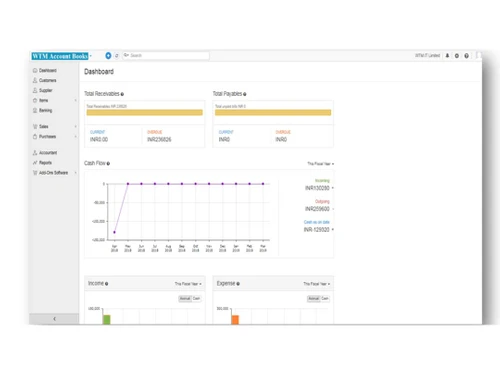The width and height of the screenshot is (500, 375).
Task: Click Cash Flow info icon
Action: click(x=108, y=164)
